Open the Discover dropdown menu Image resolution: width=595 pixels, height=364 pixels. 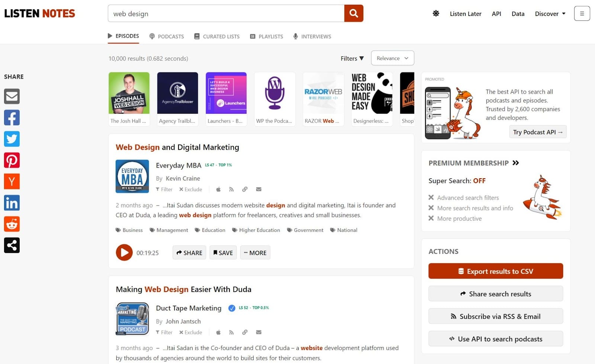click(x=550, y=14)
